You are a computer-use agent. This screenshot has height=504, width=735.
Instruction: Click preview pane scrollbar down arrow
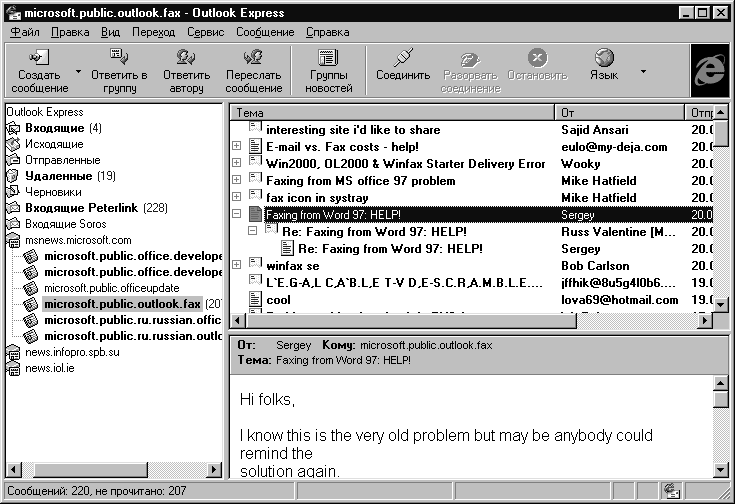pyautogui.click(x=720, y=469)
